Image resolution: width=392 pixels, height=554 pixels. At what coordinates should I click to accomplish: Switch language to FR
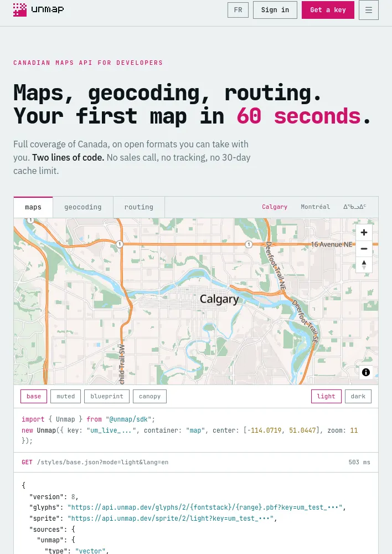[x=238, y=10]
